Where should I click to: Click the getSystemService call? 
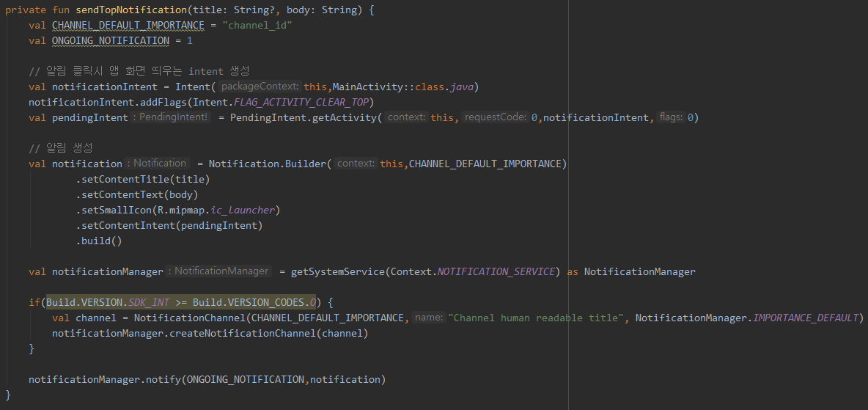click(x=338, y=271)
